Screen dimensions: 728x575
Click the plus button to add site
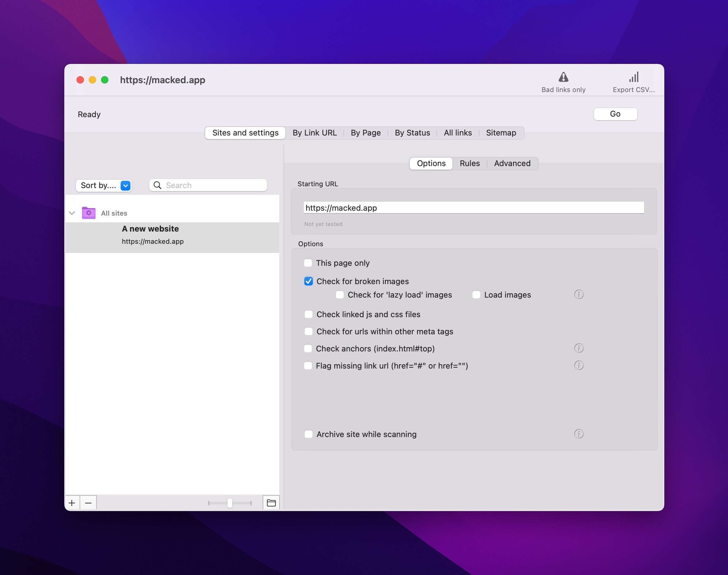click(72, 503)
